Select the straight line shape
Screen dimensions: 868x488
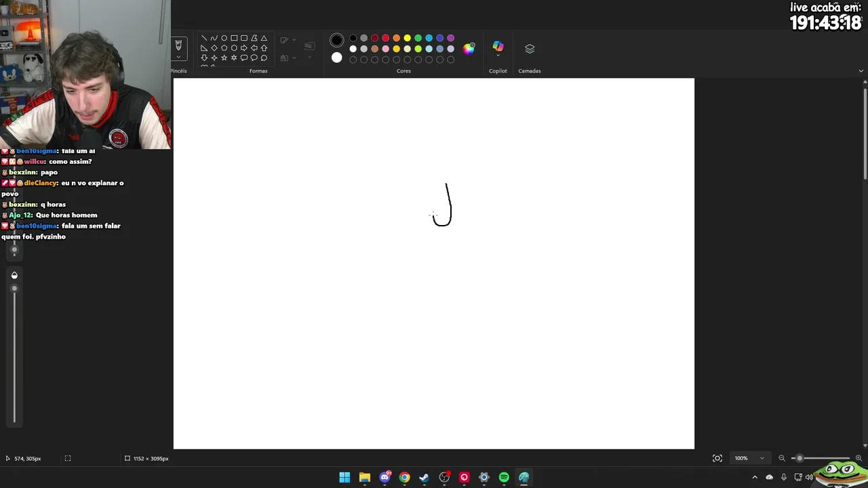204,38
